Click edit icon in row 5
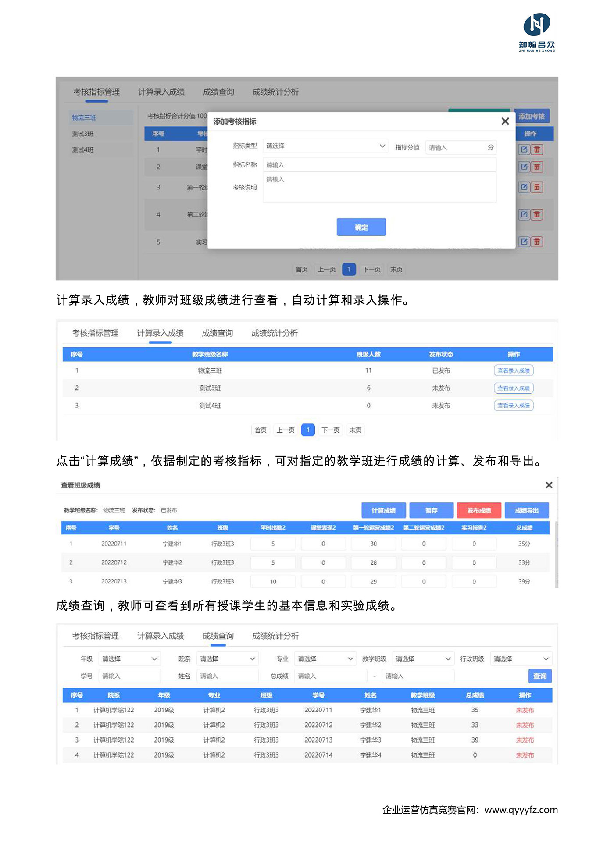This screenshot has width=614, height=868. coord(524,242)
